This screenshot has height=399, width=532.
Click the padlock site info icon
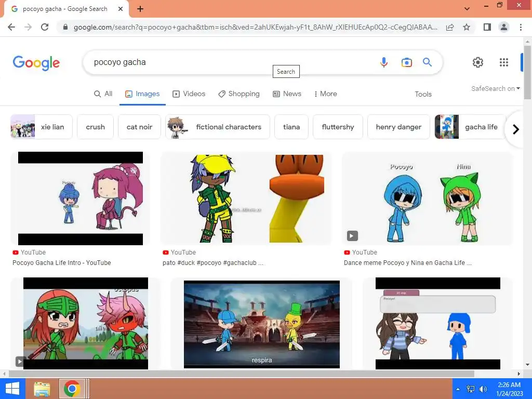point(65,27)
